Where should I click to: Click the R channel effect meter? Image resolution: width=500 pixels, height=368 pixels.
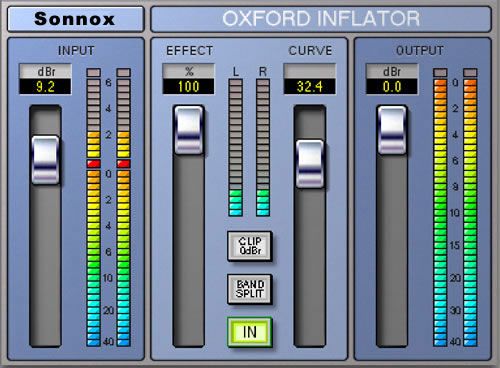pyautogui.click(x=263, y=148)
